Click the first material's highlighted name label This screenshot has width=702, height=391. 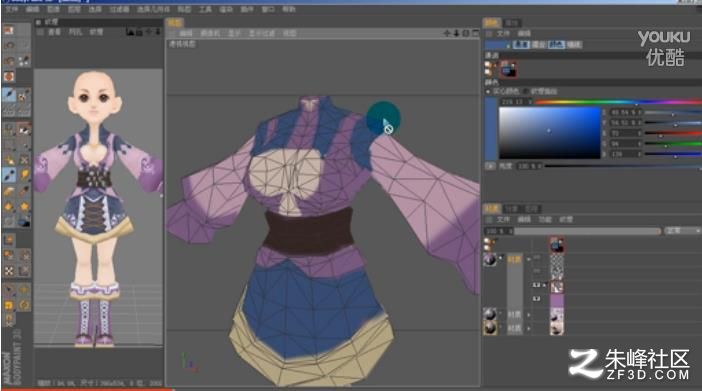tap(514, 259)
